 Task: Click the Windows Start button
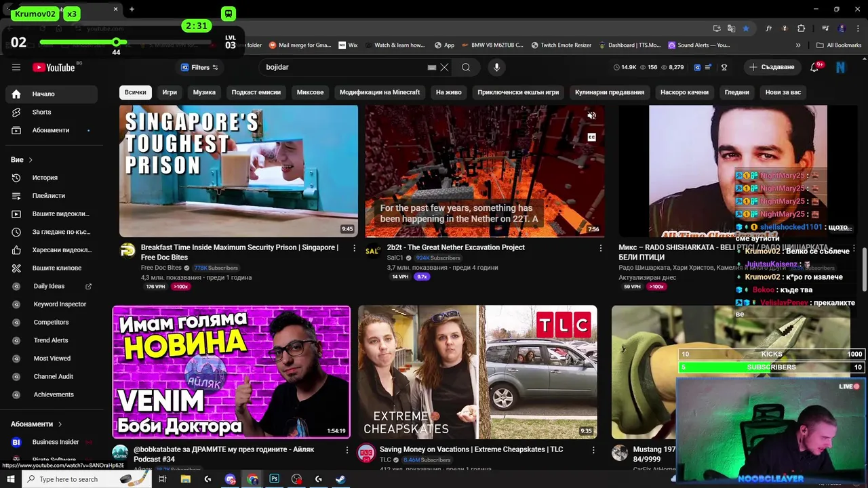pyautogui.click(x=11, y=479)
